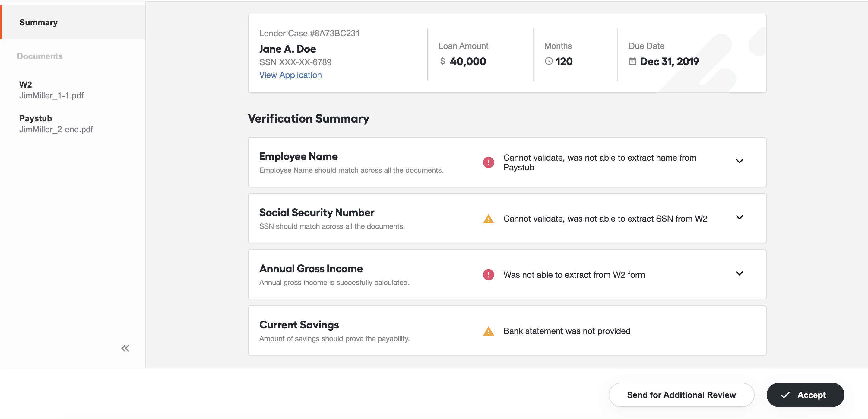Image resolution: width=868 pixels, height=419 pixels.
Task: Click red error icon for Annual Gross Income
Action: click(x=488, y=275)
